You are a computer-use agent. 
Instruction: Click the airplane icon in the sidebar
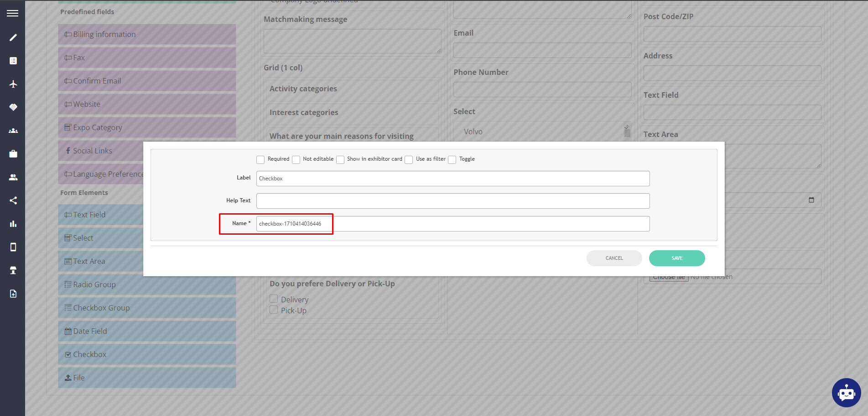[13, 84]
